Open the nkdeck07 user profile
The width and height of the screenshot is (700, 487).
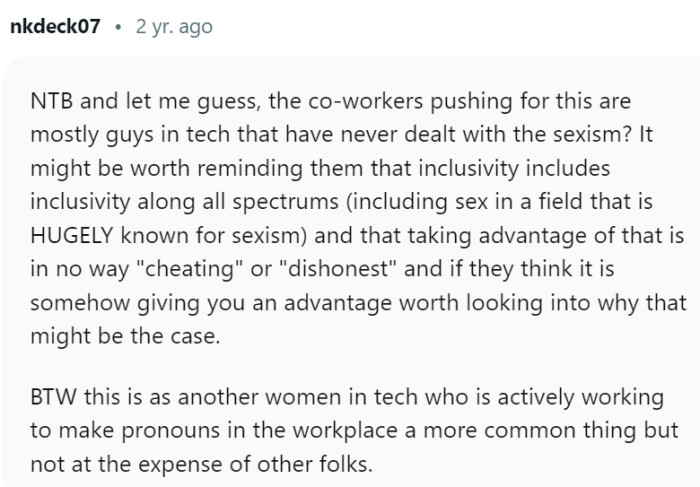coord(55,27)
